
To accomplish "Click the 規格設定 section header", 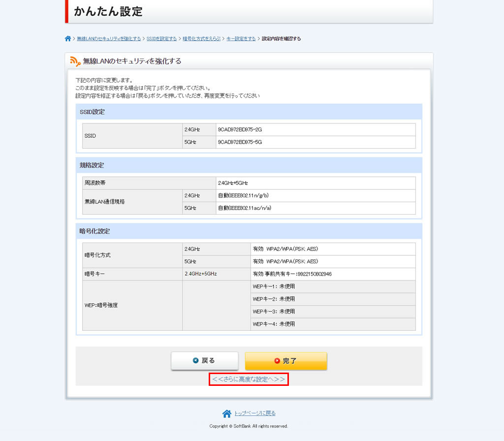I will [x=92, y=165].
